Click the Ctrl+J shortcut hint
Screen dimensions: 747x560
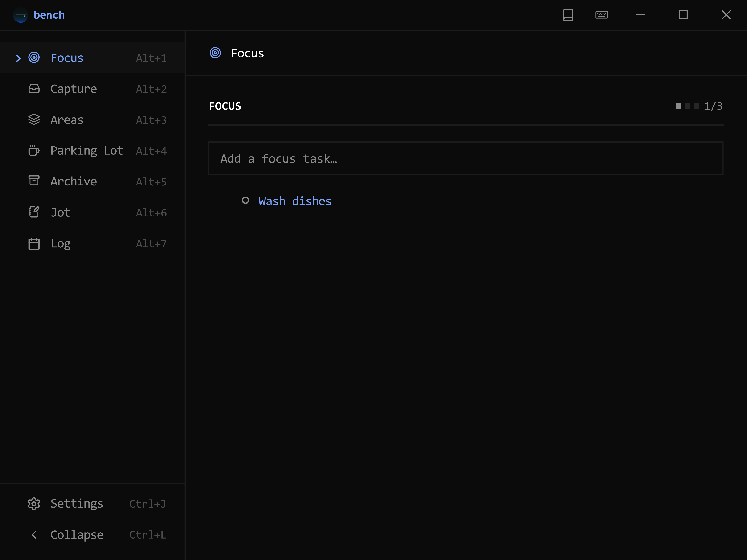[x=148, y=504]
